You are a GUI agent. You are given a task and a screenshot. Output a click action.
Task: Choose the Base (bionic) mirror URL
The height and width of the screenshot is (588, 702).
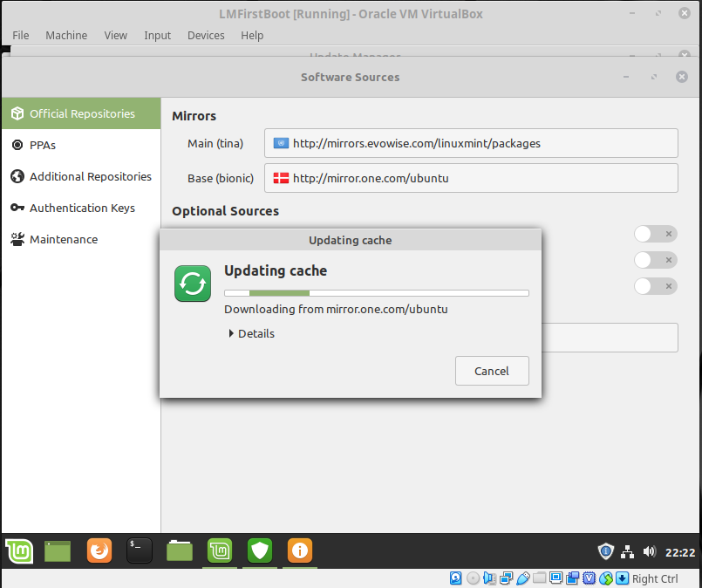pos(471,178)
